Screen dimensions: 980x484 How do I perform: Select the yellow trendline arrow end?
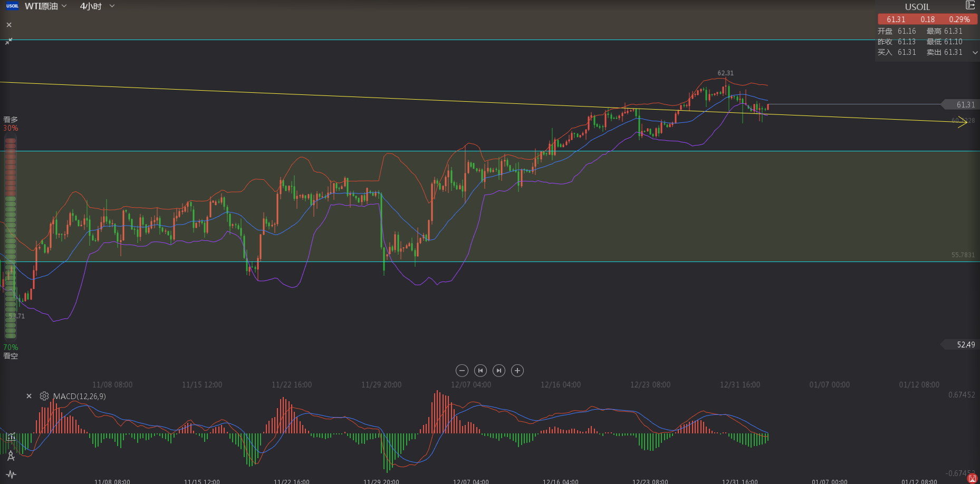(x=962, y=122)
